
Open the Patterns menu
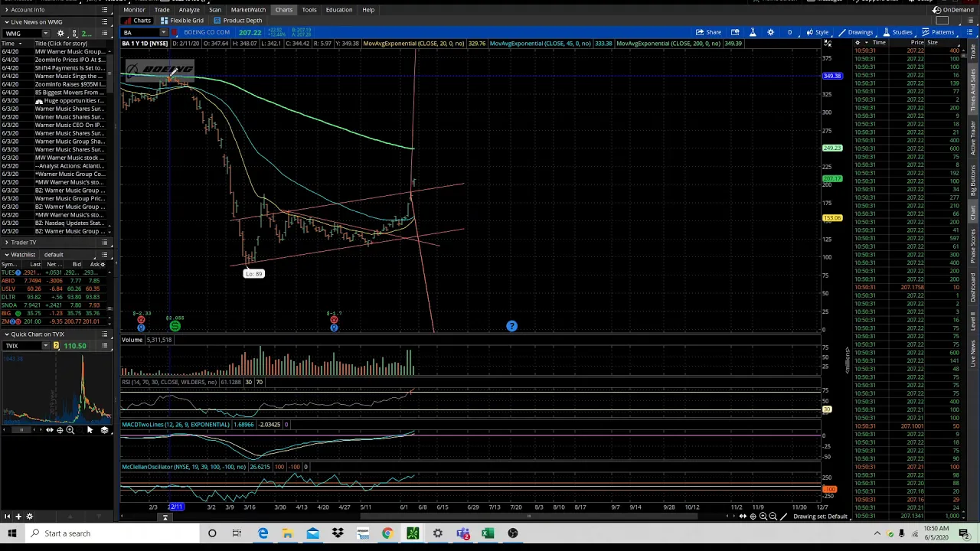[938, 32]
